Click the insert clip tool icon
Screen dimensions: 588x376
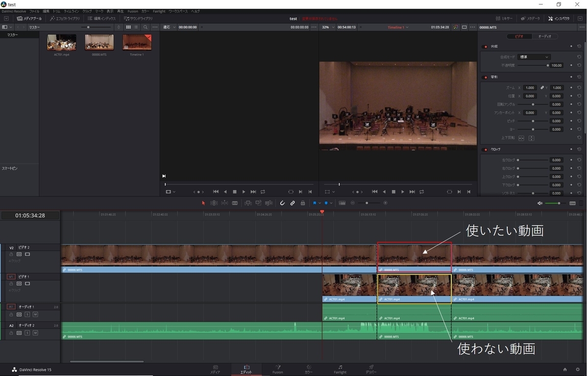click(x=248, y=203)
